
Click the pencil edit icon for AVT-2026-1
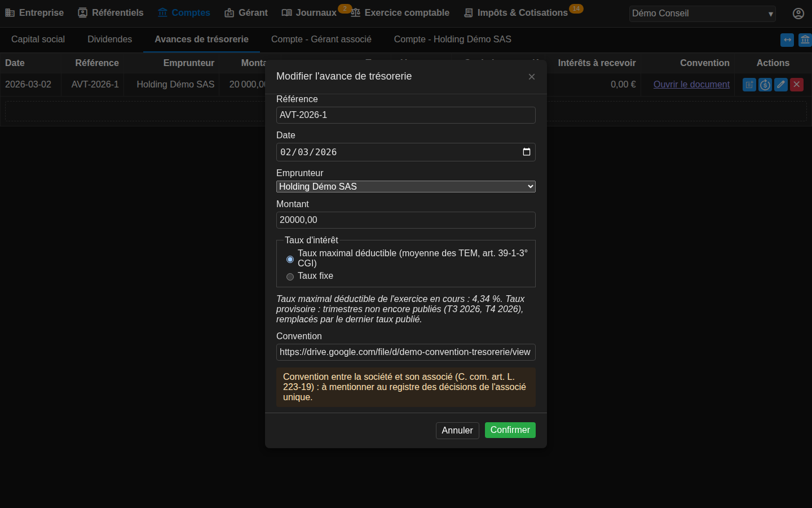click(781, 85)
